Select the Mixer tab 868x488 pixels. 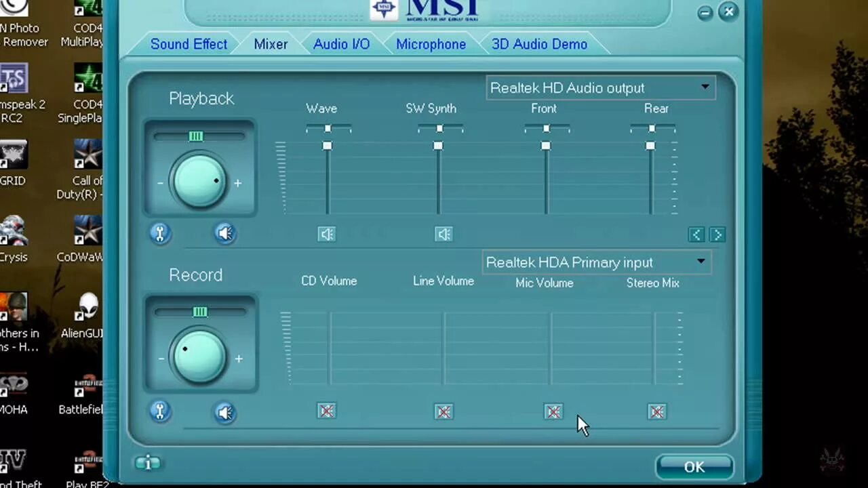tap(271, 44)
